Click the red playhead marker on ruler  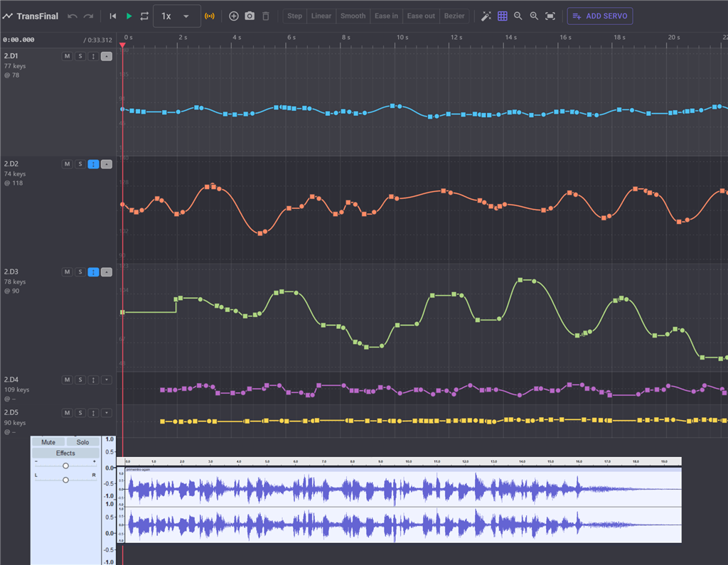click(122, 45)
